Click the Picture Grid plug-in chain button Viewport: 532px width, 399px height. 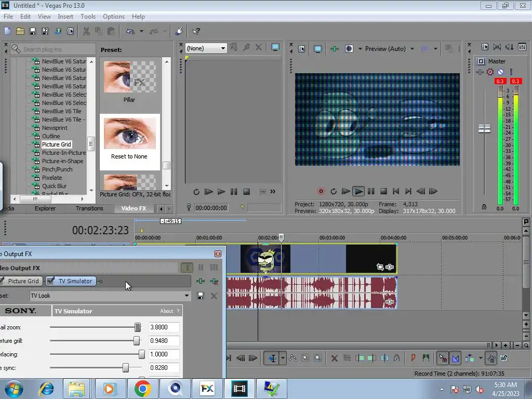click(x=21, y=281)
